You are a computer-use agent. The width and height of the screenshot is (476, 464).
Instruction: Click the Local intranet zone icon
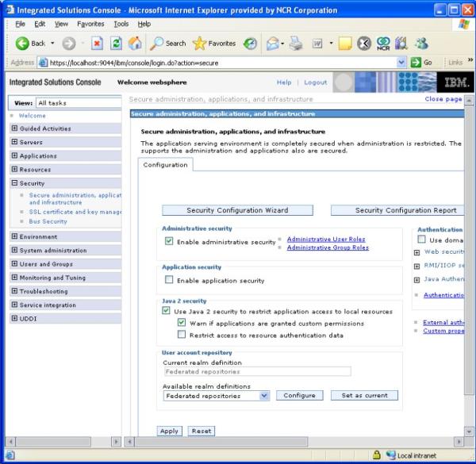(390, 455)
